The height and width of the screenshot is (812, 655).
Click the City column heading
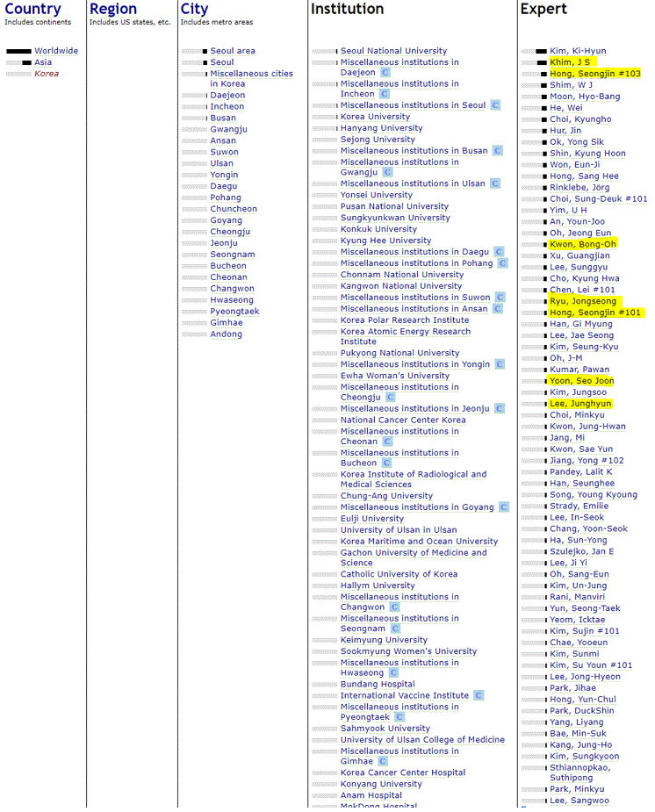(x=194, y=10)
